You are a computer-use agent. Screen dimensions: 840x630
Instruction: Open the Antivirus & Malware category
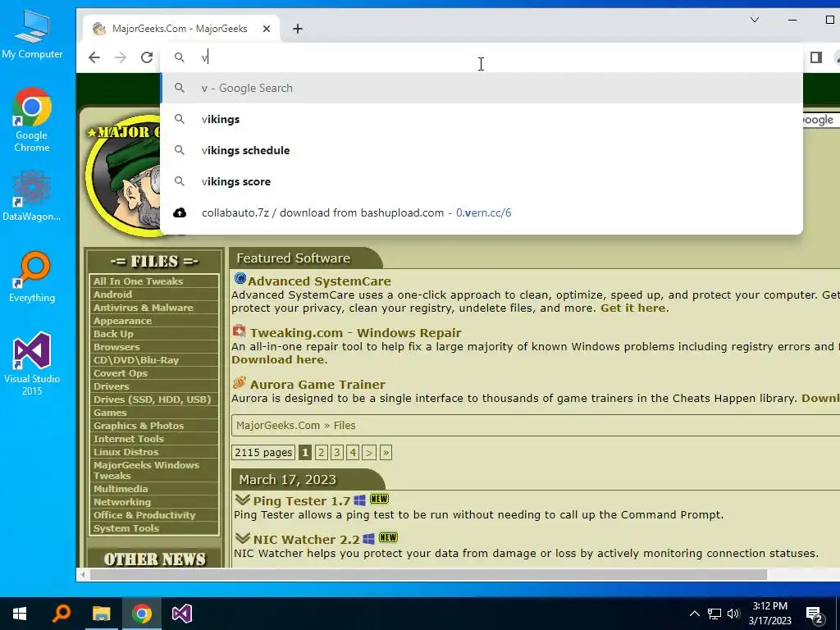(x=143, y=308)
